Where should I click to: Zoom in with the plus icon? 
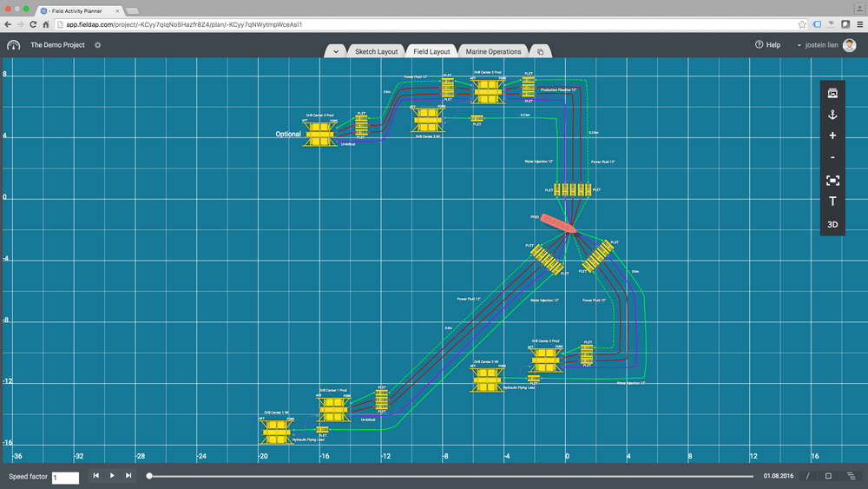click(832, 135)
